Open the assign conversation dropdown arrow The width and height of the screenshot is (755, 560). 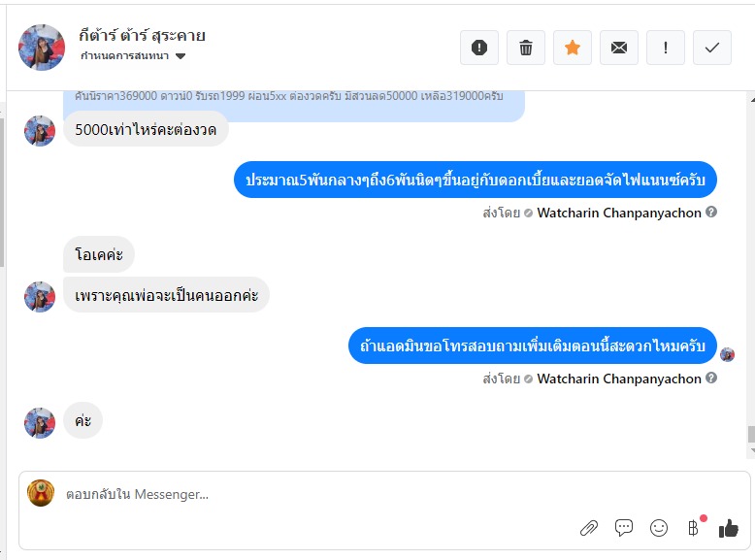click(x=181, y=56)
